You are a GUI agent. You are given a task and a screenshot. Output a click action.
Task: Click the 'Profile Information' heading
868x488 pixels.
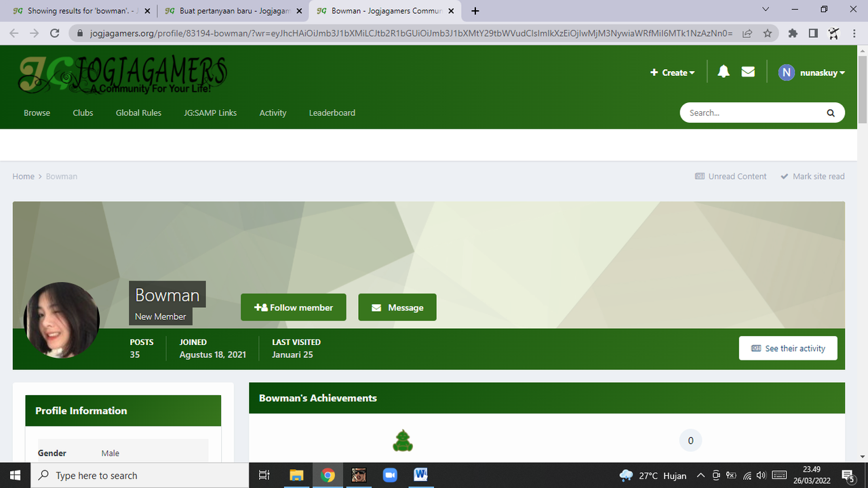[x=81, y=411]
